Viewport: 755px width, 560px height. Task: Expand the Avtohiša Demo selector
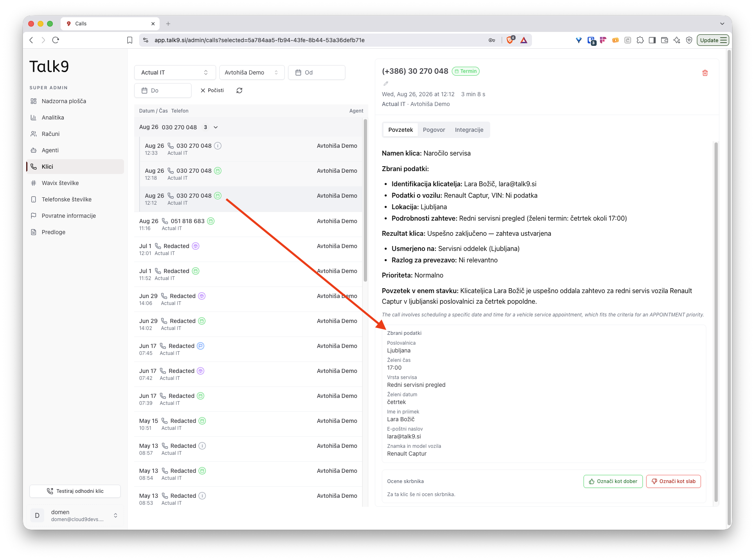click(x=252, y=72)
